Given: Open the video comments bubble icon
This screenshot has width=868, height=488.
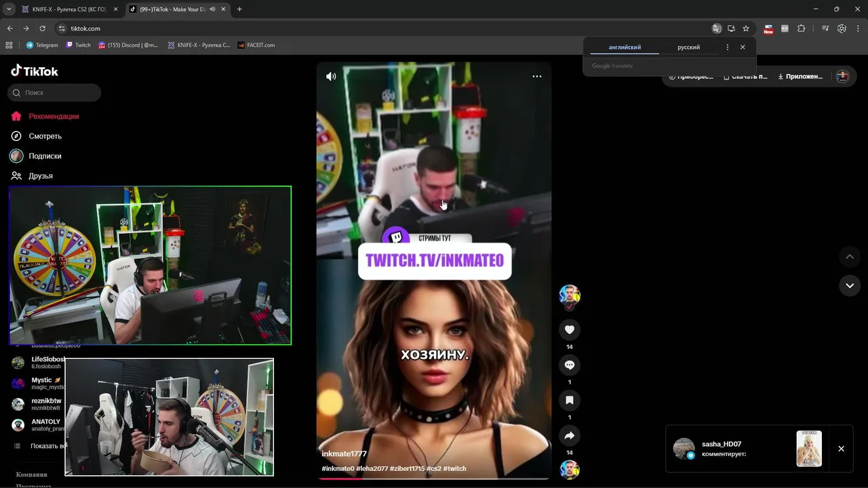Looking at the screenshot, I should coord(570,365).
